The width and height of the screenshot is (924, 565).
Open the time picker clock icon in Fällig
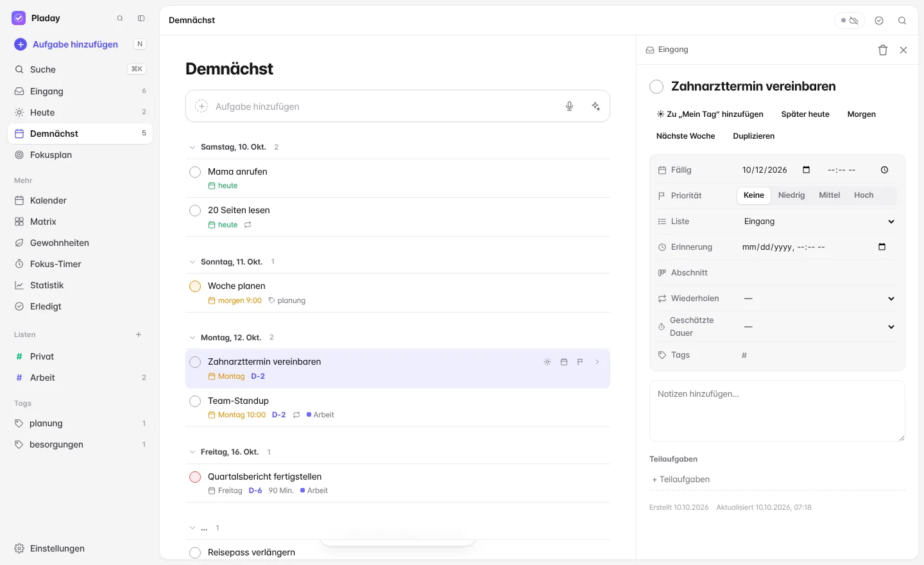(884, 170)
